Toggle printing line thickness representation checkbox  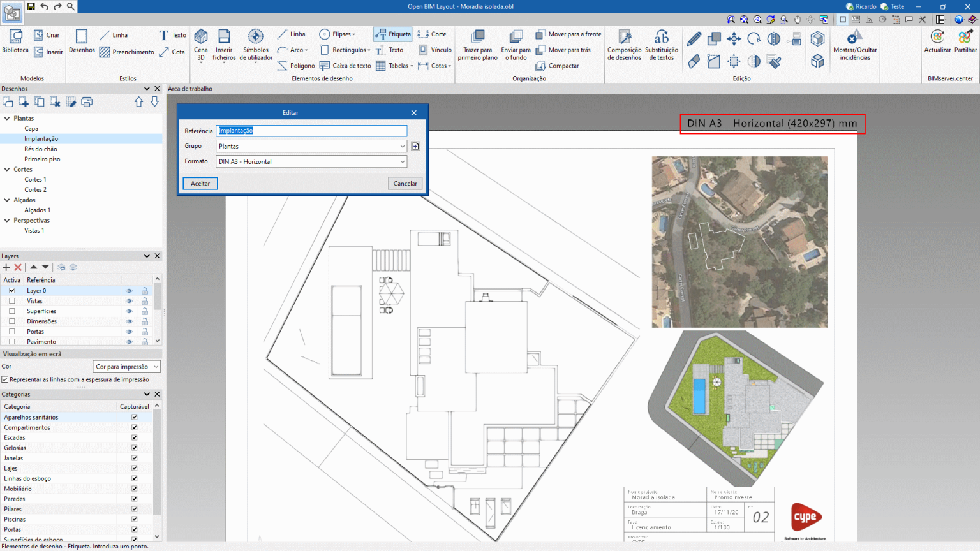pos(4,379)
